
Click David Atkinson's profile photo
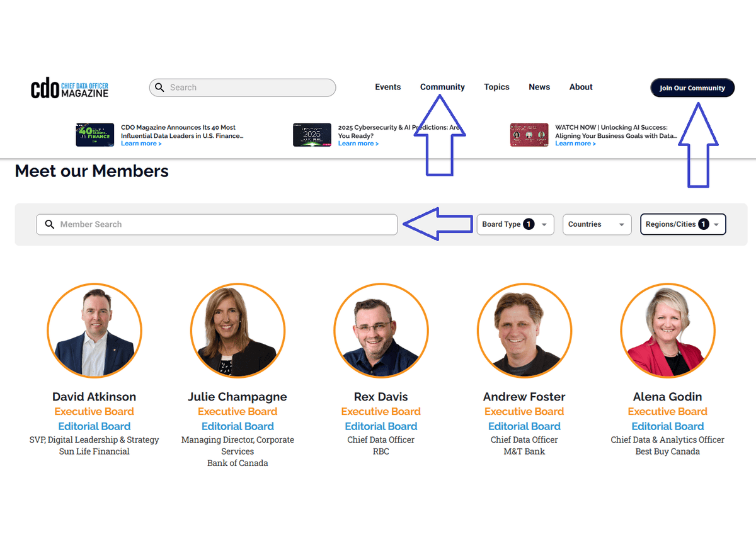(94, 331)
